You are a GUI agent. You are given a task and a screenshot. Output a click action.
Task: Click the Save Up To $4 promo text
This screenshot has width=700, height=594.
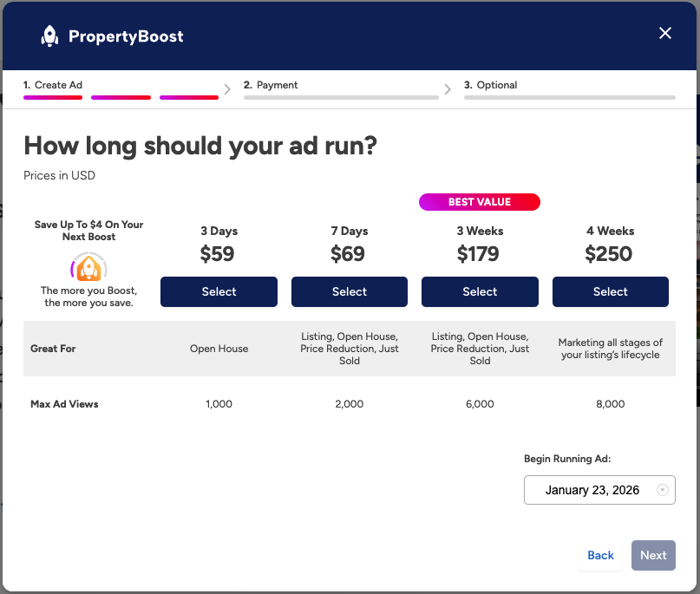[x=88, y=231]
